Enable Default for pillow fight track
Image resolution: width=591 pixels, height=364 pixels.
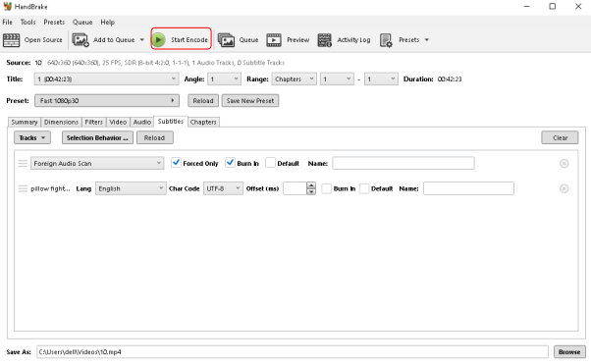click(364, 188)
